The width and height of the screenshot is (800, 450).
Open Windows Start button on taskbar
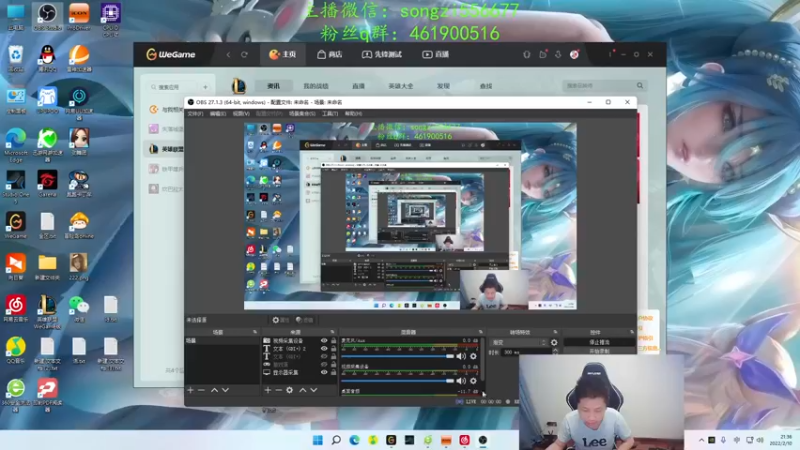tap(317, 440)
